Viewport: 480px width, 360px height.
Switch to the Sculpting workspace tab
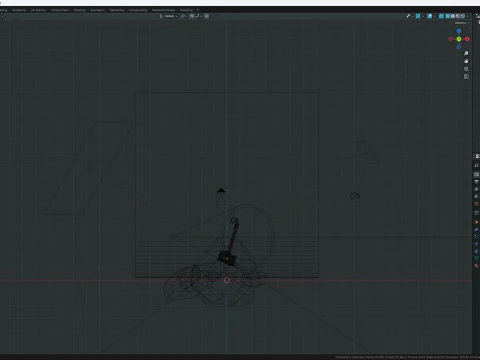point(19,10)
